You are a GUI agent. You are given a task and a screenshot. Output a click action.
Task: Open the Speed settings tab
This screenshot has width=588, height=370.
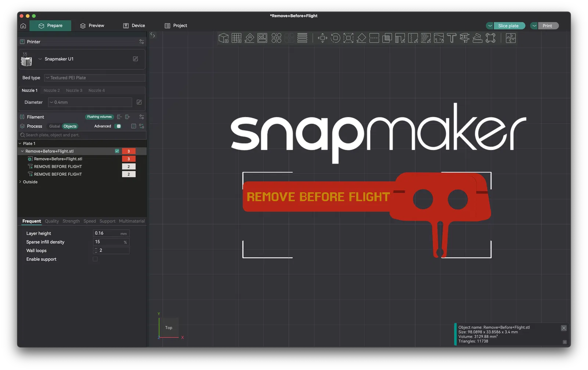90,221
